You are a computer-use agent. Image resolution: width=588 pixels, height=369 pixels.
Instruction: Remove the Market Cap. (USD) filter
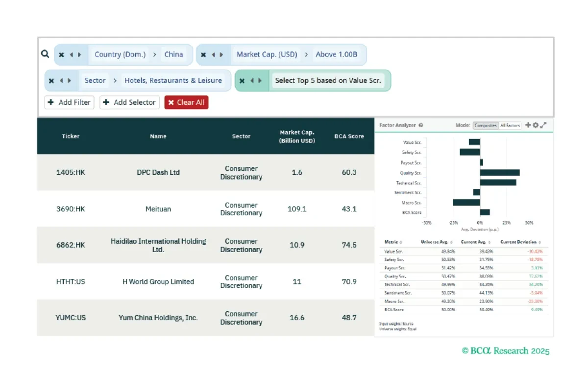click(x=203, y=55)
